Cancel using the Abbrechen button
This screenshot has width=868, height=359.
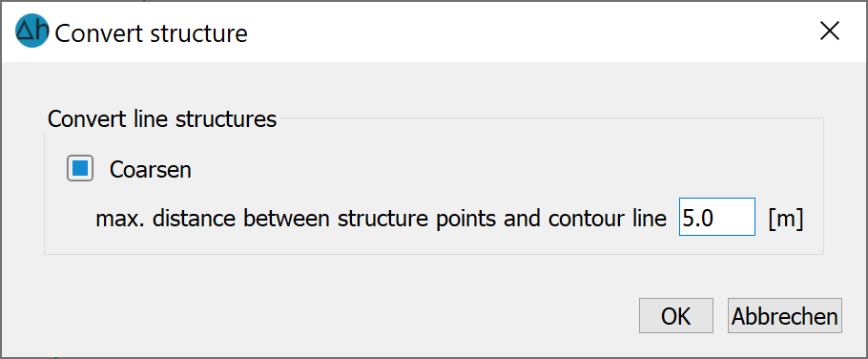[784, 316]
